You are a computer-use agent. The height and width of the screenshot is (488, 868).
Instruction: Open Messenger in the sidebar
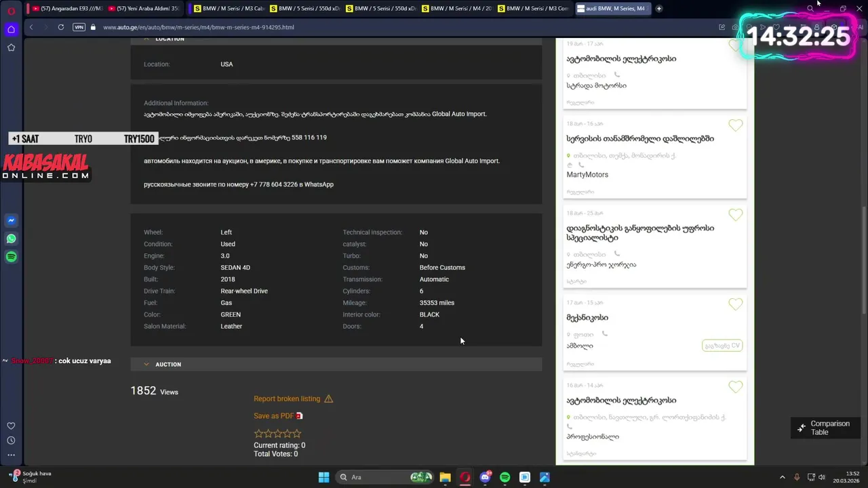pos(11,220)
